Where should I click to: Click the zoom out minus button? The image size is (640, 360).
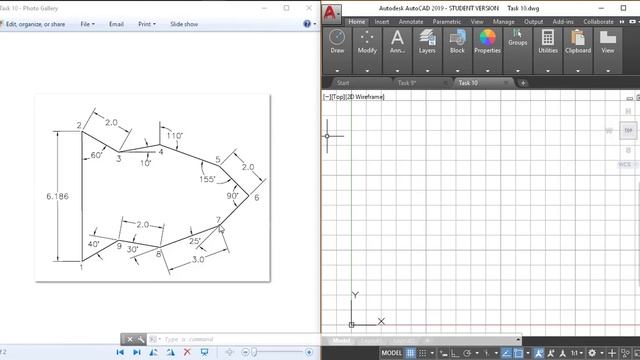point(245,352)
